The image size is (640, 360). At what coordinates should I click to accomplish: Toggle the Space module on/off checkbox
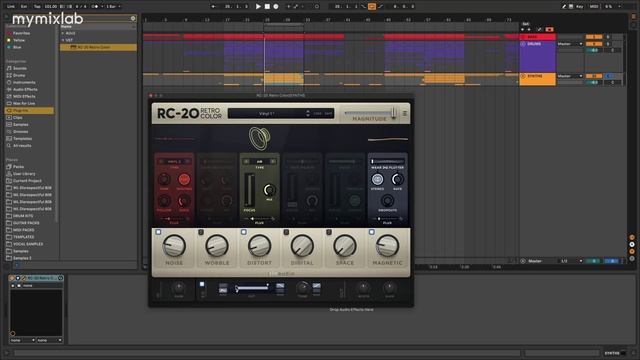[329, 232]
